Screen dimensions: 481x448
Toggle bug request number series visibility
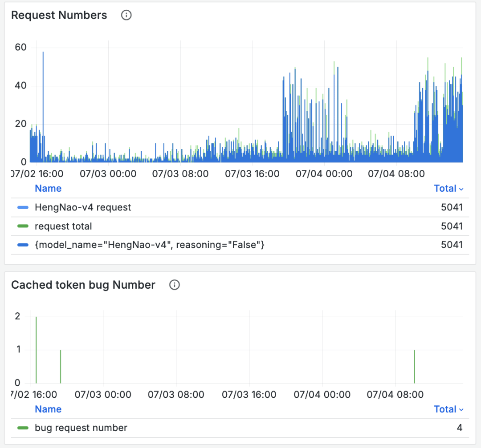coord(81,428)
